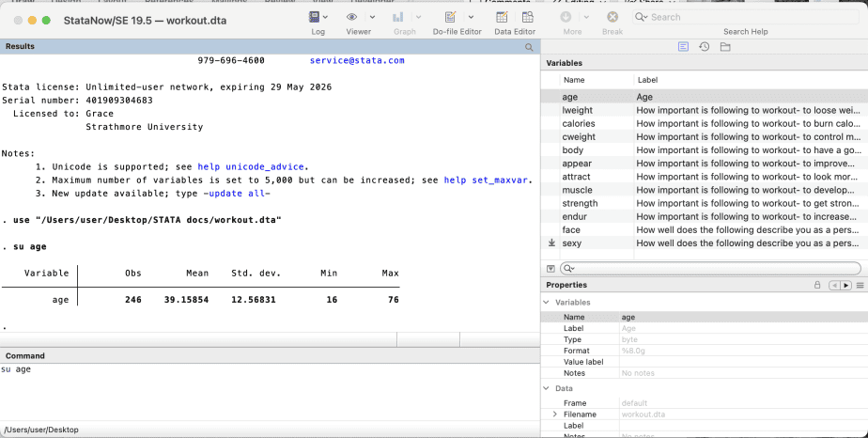Click the Format value %8.0g in Properties
This screenshot has width=868, height=438.
tap(633, 351)
